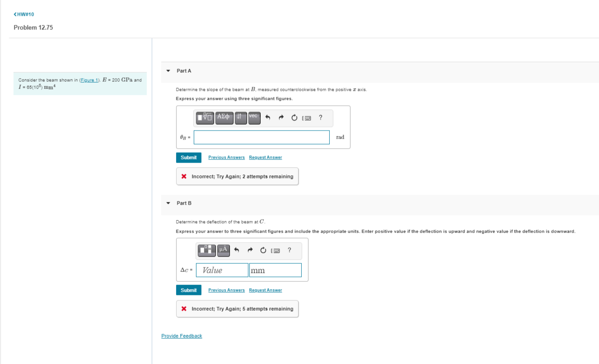Redo the edit in Part A
Screen dimensions: 599x364
click(x=281, y=118)
